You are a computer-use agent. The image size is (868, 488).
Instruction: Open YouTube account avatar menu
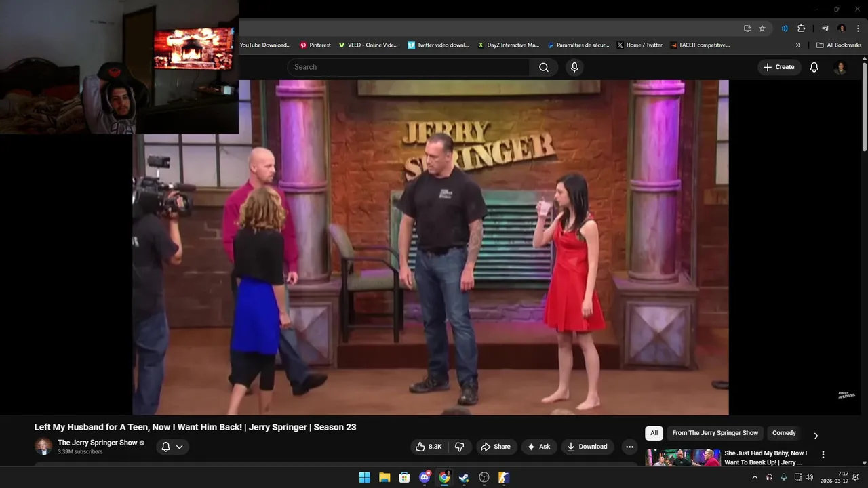[x=840, y=67]
